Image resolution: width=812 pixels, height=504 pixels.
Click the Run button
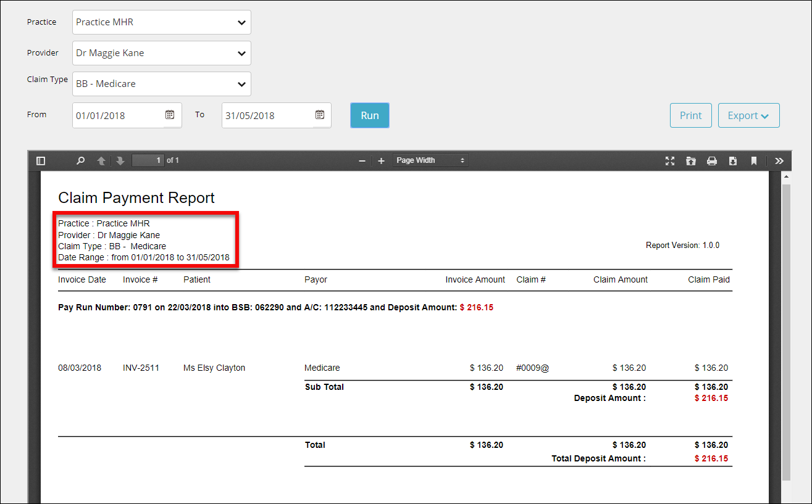point(370,115)
